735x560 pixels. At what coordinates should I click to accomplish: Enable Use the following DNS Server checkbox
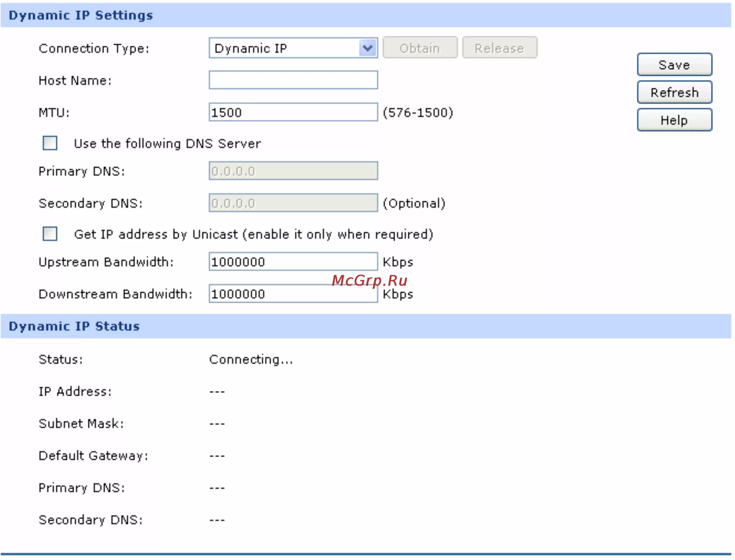[x=50, y=143]
